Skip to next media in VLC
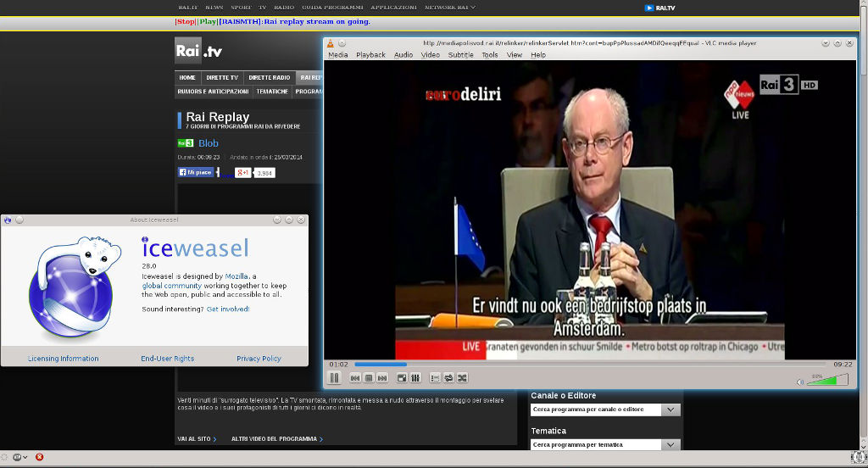 pos(382,378)
